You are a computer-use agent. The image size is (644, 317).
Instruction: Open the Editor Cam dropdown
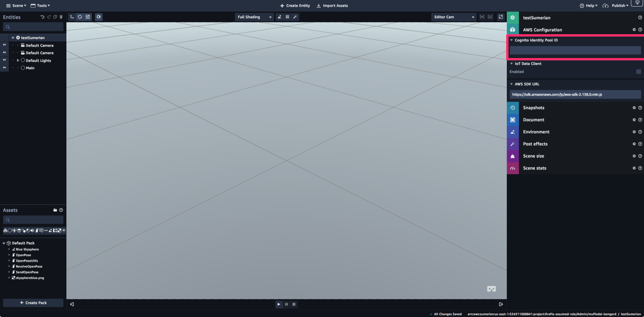point(454,17)
